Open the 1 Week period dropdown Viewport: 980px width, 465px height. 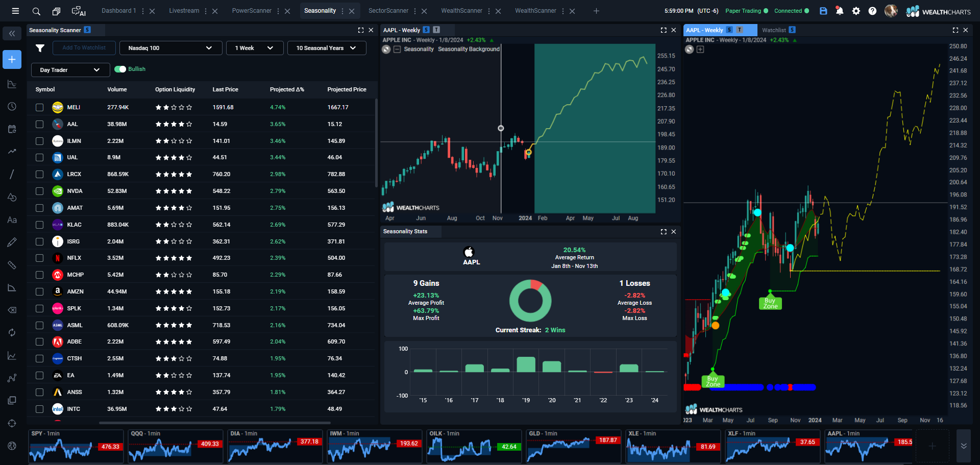pyautogui.click(x=254, y=48)
